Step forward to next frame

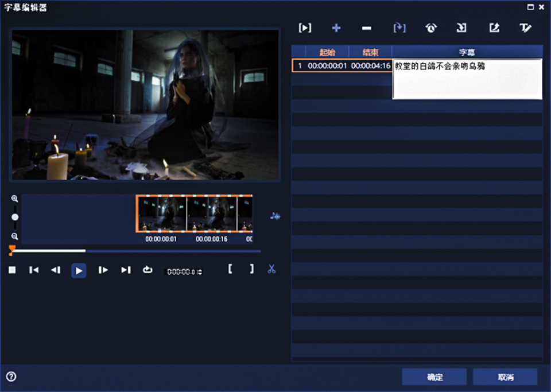click(103, 270)
